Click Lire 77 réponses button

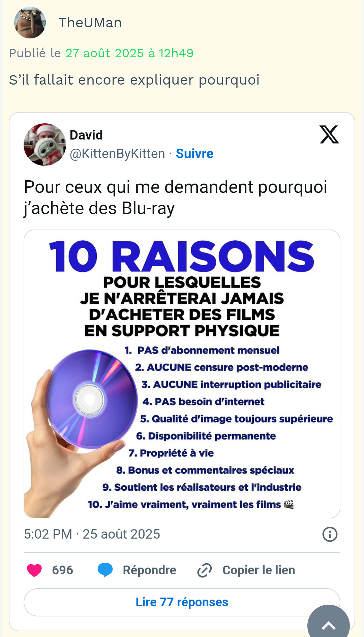[x=182, y=602]
